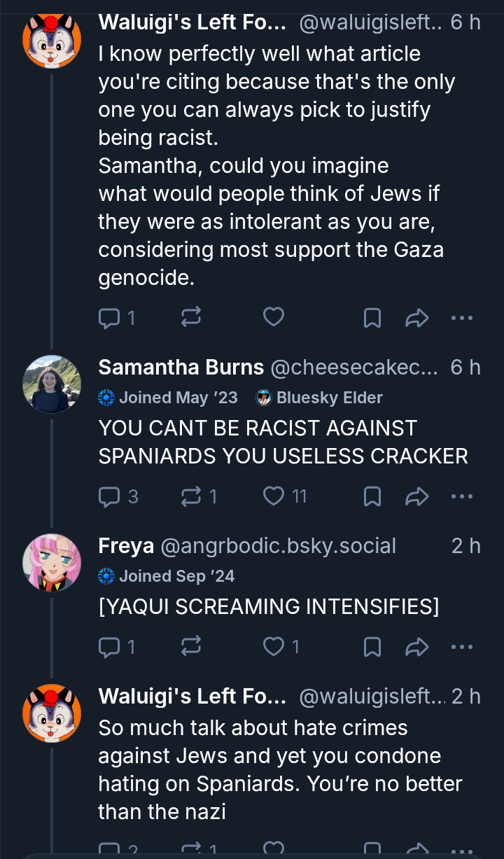Open more options on Freya's post
504x859 pixels.
(x=462, y=646)
